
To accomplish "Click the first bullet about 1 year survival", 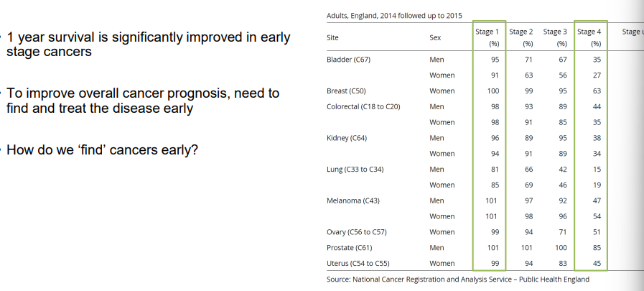I will (x=149, y=45).
